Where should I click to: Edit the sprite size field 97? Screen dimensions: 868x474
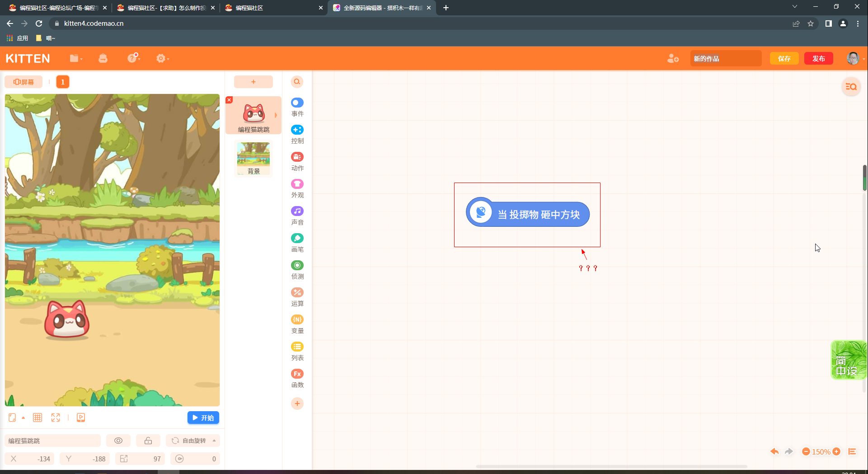[x=140, y=459]
